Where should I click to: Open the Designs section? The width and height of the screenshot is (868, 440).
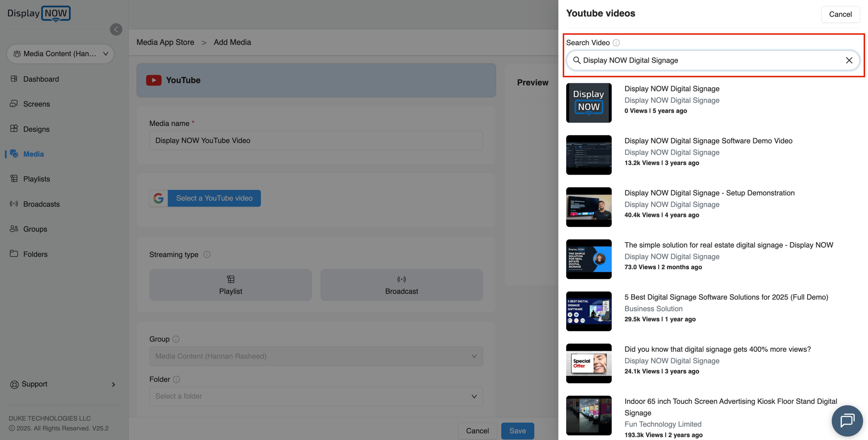coord(36,129)
